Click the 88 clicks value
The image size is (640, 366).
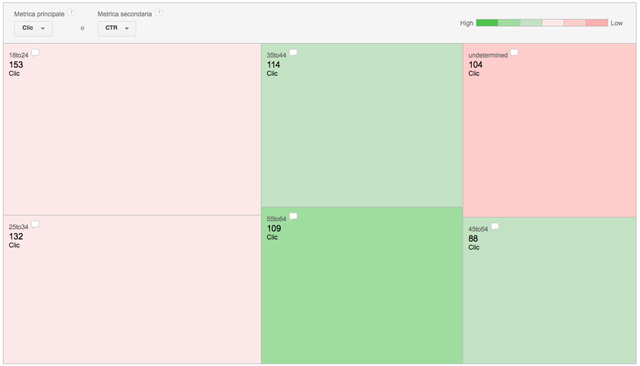point(473,239)
